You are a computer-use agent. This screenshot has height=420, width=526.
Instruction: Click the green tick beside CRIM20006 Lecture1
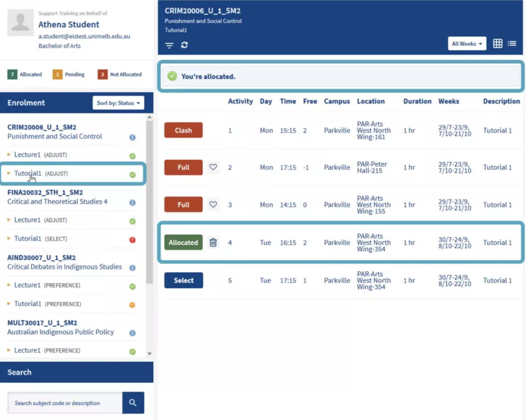click(x=132, y=156)
